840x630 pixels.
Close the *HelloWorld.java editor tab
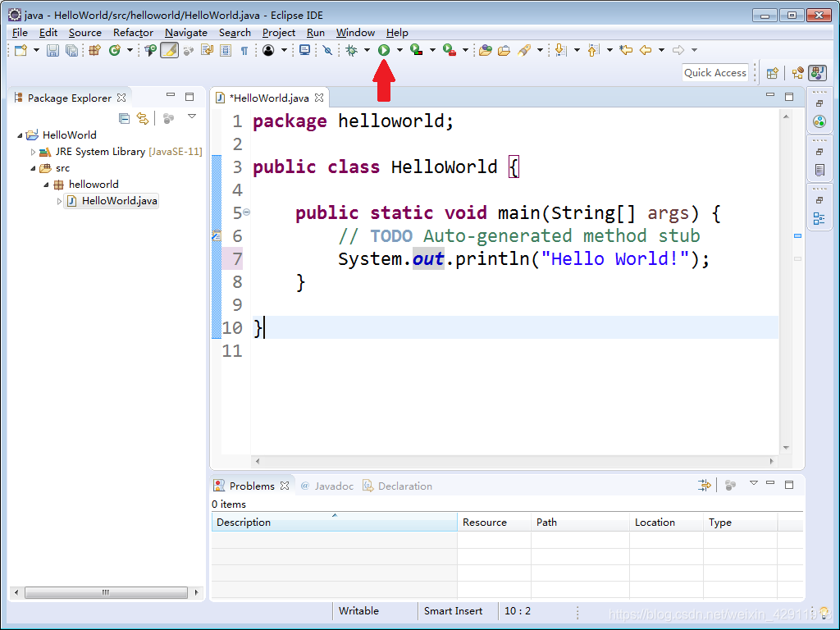pyautogui.click(x=319, y=98)
